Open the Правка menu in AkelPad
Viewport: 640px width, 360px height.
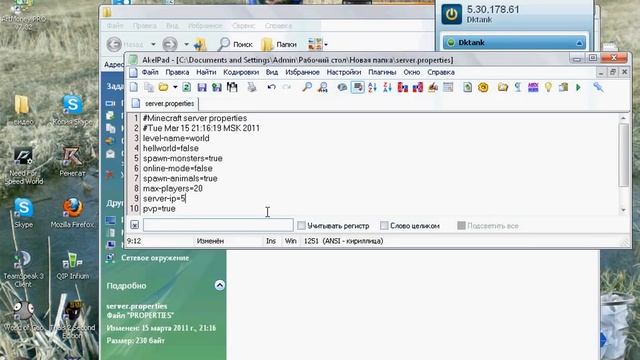click(177, 72)
